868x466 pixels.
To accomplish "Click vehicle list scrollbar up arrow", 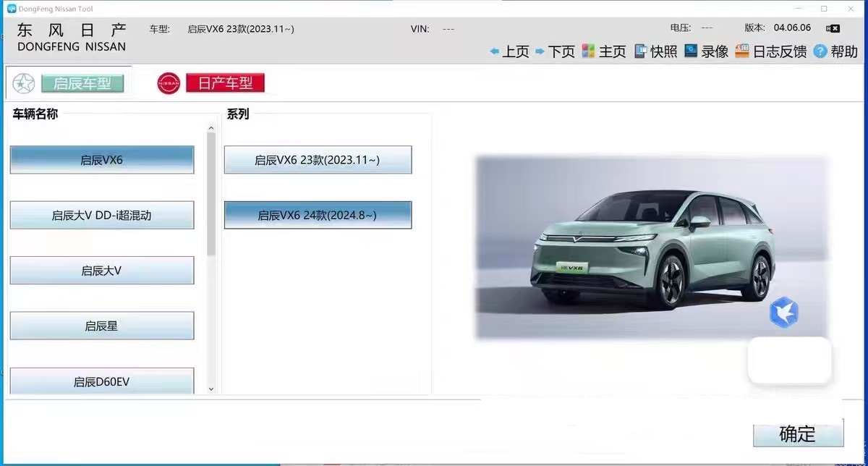I will click(211, 129).
